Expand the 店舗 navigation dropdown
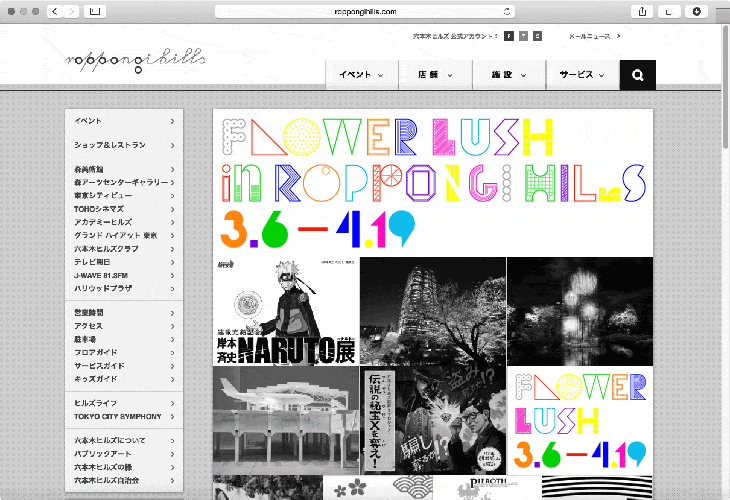Image resolution: width=730 pixels, height=500 pixels. click(435, 74)
